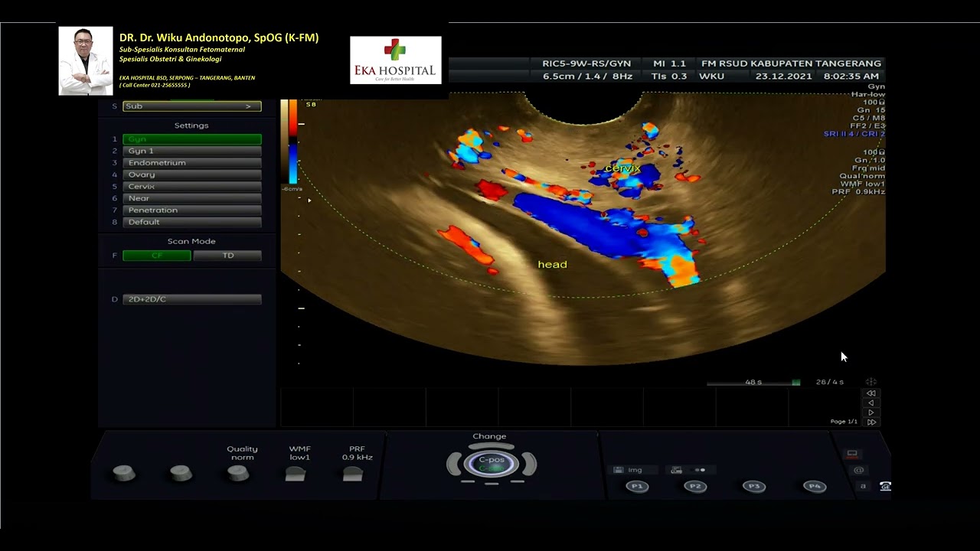
Task: Click the RIC5-9W-RS/GYN probe label
Action: click(x=586, y=64)
